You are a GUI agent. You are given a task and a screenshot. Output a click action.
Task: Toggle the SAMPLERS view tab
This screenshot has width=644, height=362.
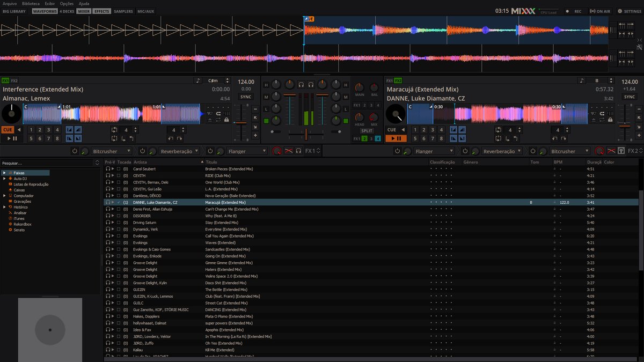tap(123, 11)
